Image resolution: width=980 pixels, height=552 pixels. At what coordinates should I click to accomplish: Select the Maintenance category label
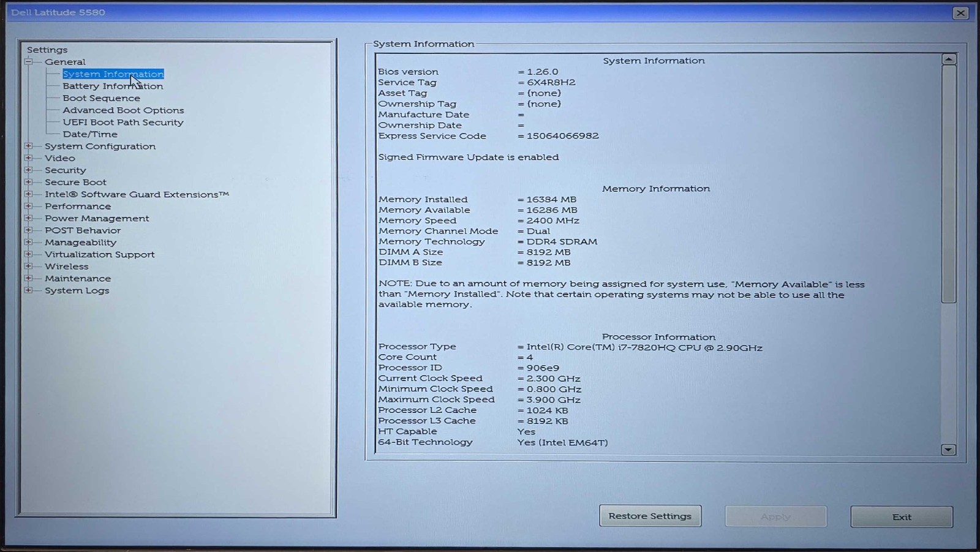click(78, 278)
